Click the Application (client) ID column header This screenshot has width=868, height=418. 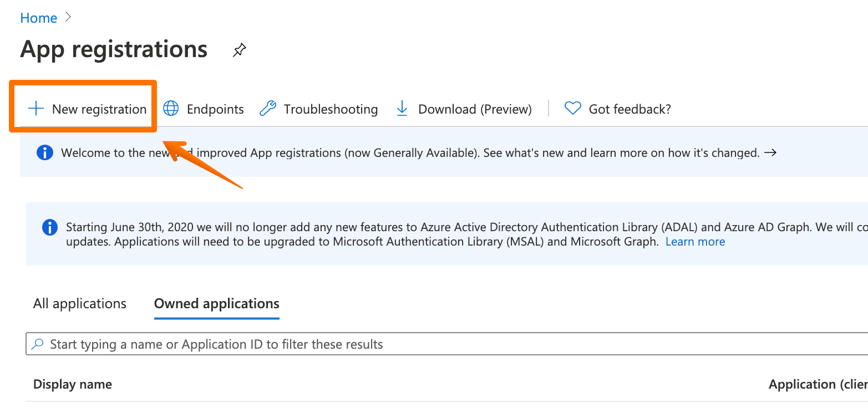pyautogui.click(x=818, y=384)
